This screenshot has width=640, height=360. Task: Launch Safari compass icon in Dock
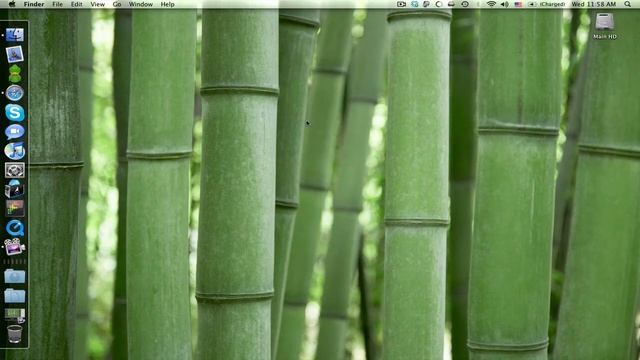pyautogui.click(x=15, y=93)
